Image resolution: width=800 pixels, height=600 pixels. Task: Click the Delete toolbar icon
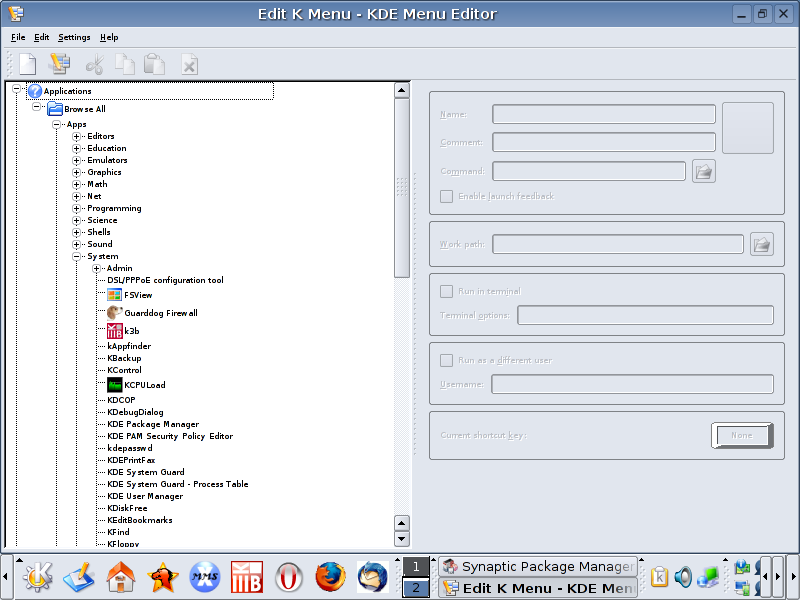189,64
